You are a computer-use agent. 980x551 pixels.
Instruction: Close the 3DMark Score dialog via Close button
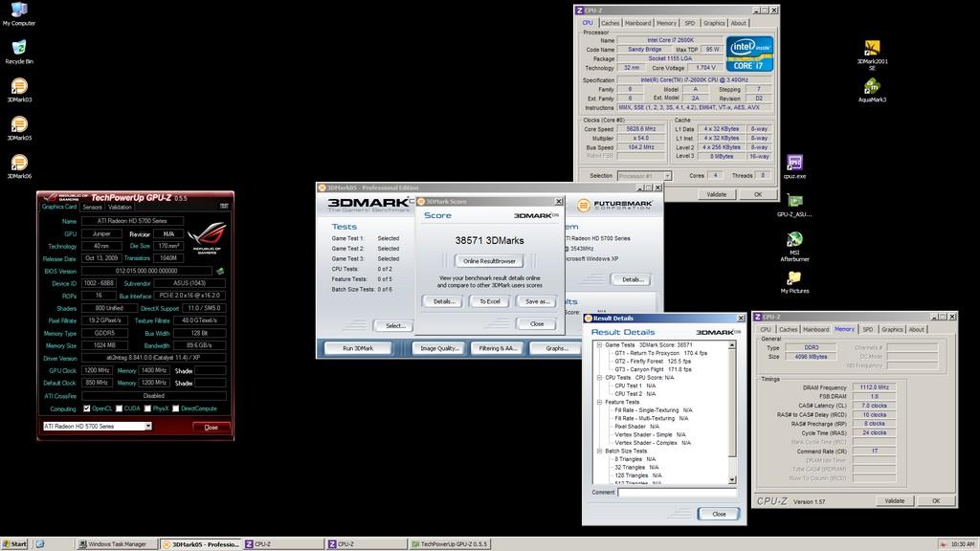coord(537,324)
